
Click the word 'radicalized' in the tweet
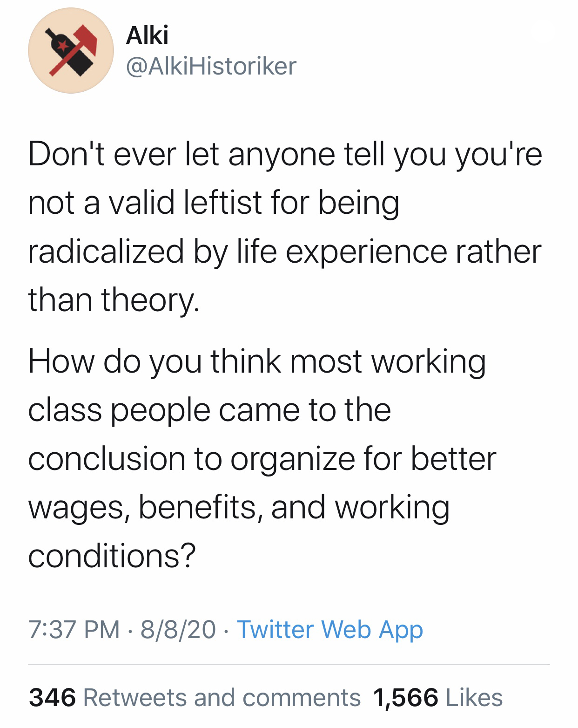(x=106, y=252)
